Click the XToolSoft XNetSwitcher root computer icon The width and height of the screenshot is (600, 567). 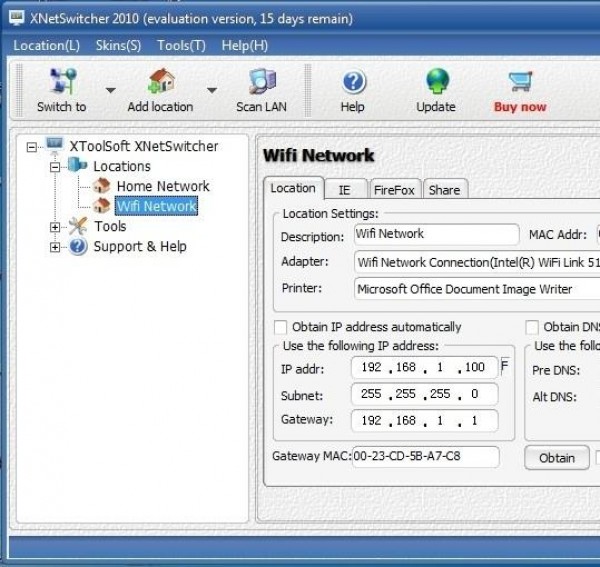pyautogui.click(x=54, y=145)
